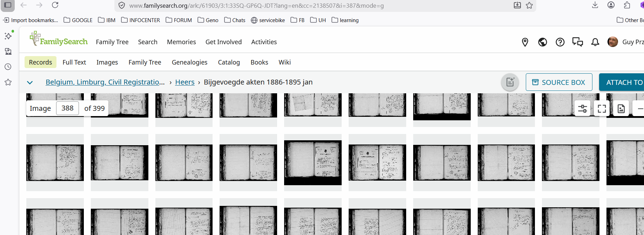644x235 pixels.
Task: Open the UH bookmarks folder
Action: pos(318,20)
